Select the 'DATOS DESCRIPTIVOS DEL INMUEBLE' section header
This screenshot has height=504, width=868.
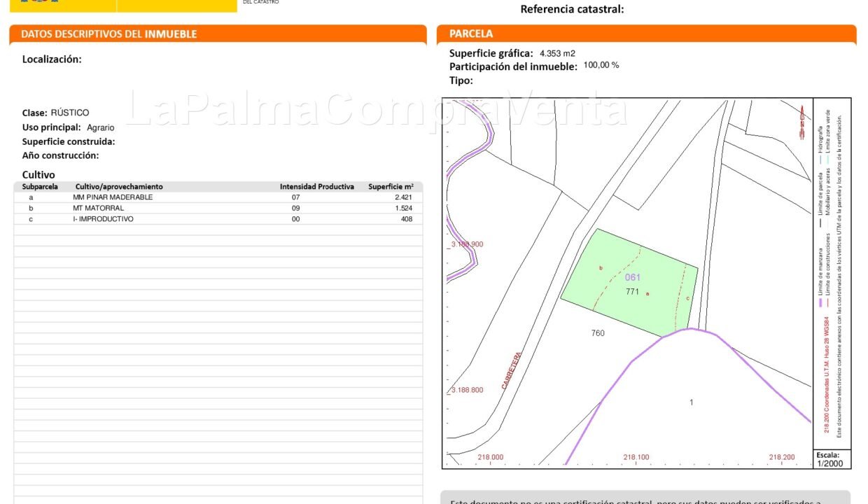coord(109,34)
